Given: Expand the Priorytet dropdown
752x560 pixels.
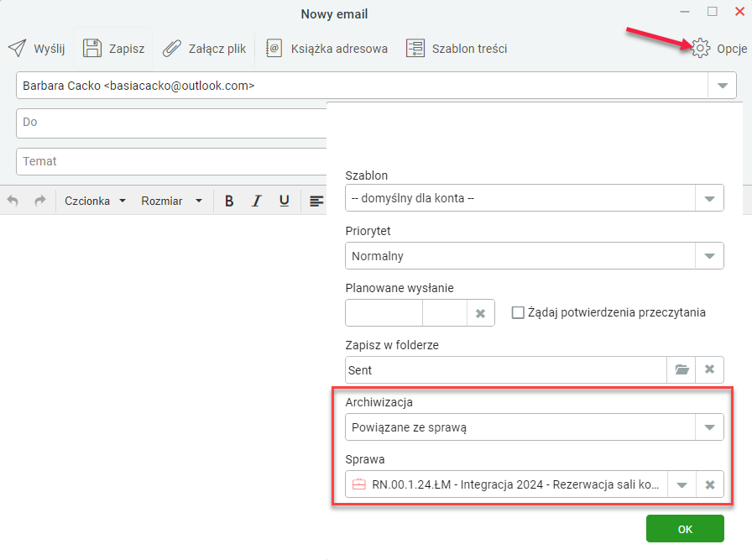Looking at the screenshot, I should pos(709,256).
